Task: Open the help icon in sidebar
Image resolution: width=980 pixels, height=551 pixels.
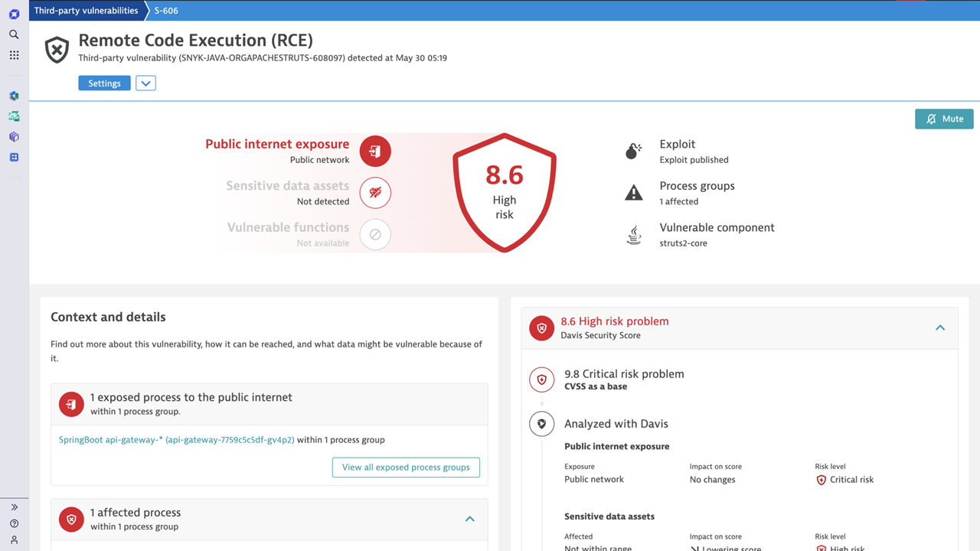Action: (x=14, y=523)
